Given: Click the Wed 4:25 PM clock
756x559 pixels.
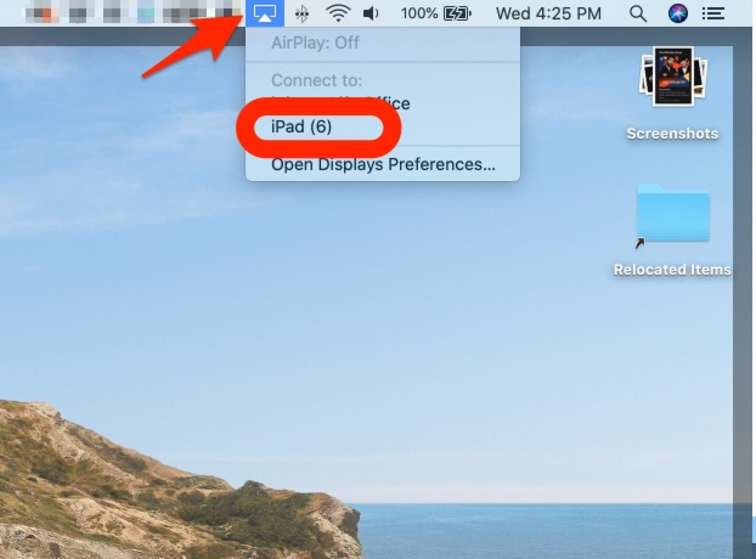Looking at the screenshot, I should point(549,13).
